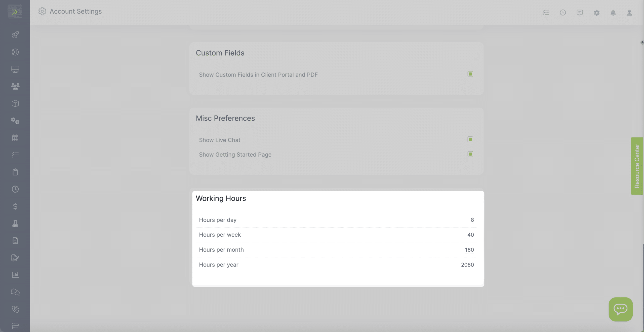Open the lifebuoy help desk icon
The height and width of the screenshot is (332, 644).
tap(15, 52)
